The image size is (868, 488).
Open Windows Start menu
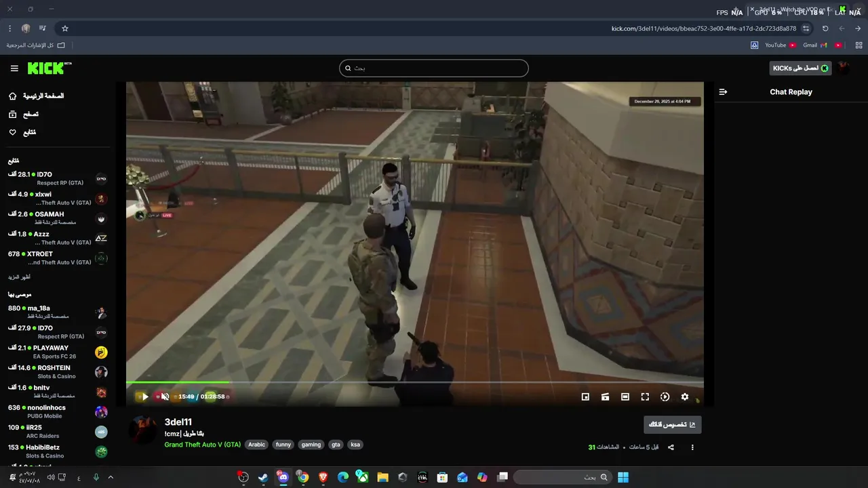click(623, 477)
